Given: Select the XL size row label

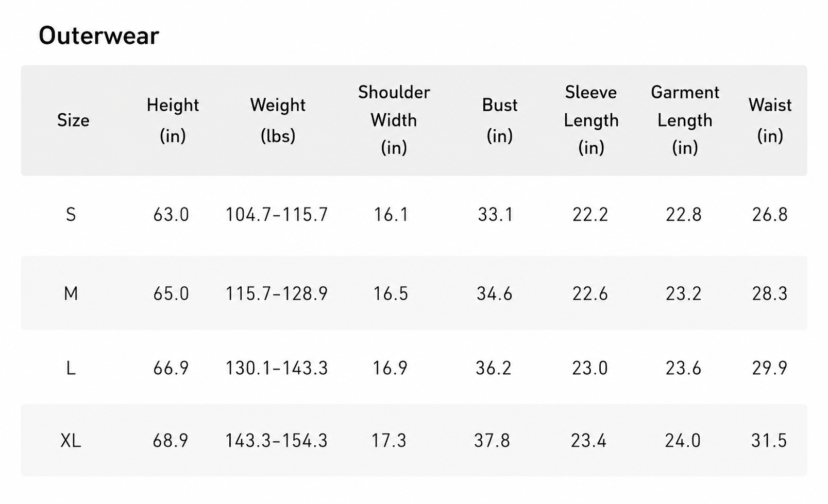Looking at the screenshot, I should click(71, 441).
